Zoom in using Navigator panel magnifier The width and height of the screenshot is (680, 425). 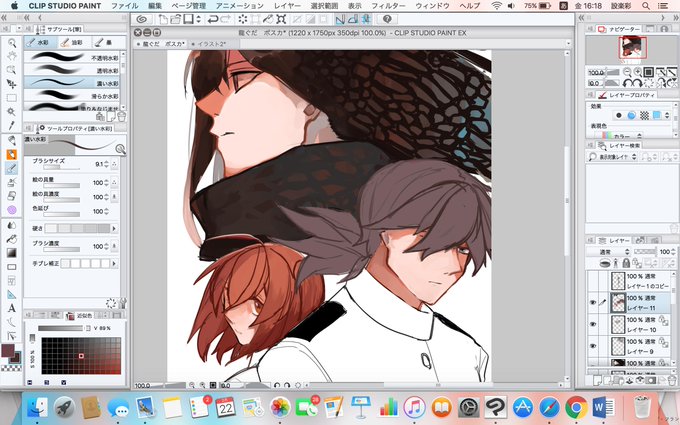pos(638,72)
